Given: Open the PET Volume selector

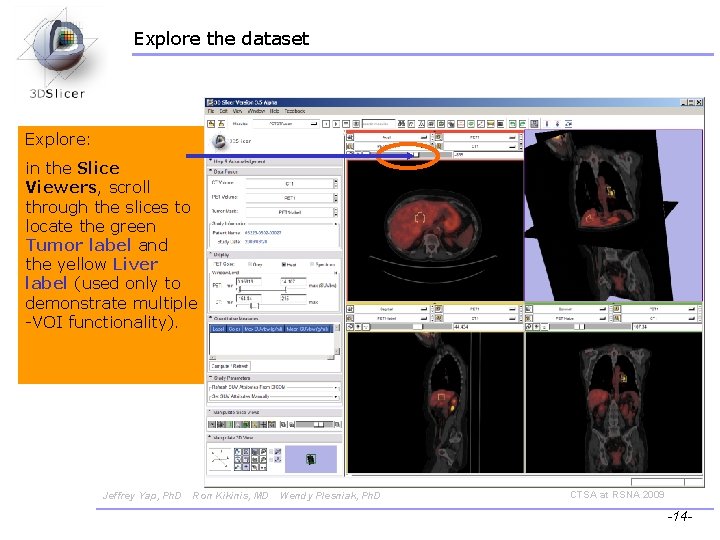Looking at the screenshot, I should [x=292, y=198].
